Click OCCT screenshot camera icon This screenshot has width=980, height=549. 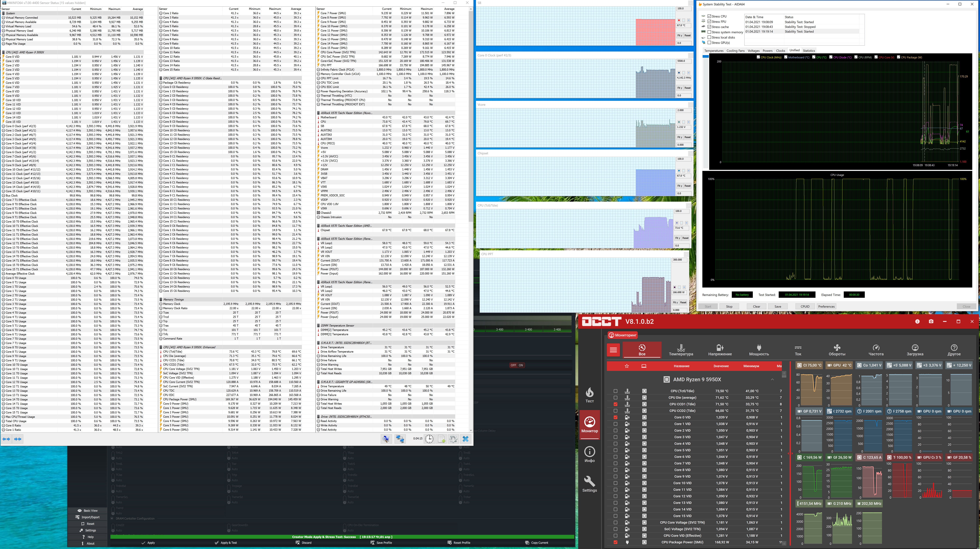pos(931,321)
